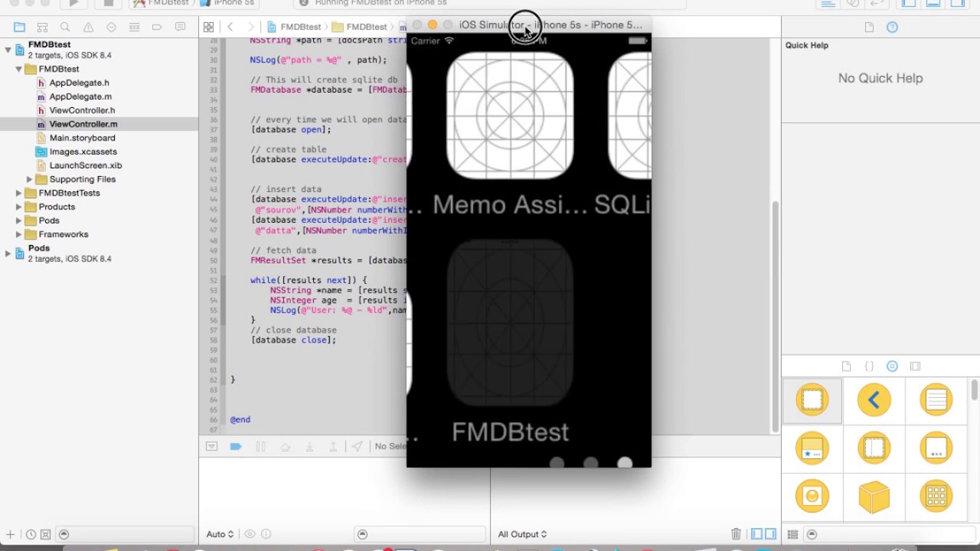980x551 pixels.
Task: Hide the debug area
Action: [211, 446]
